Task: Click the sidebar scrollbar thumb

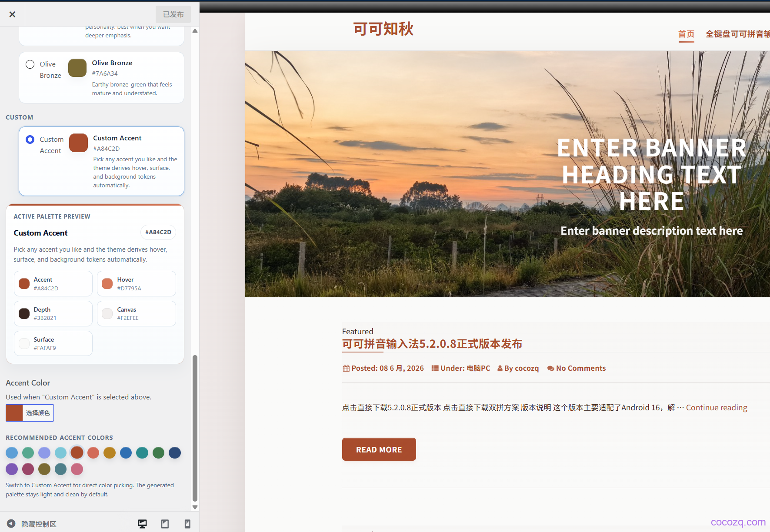Action: 195,429
